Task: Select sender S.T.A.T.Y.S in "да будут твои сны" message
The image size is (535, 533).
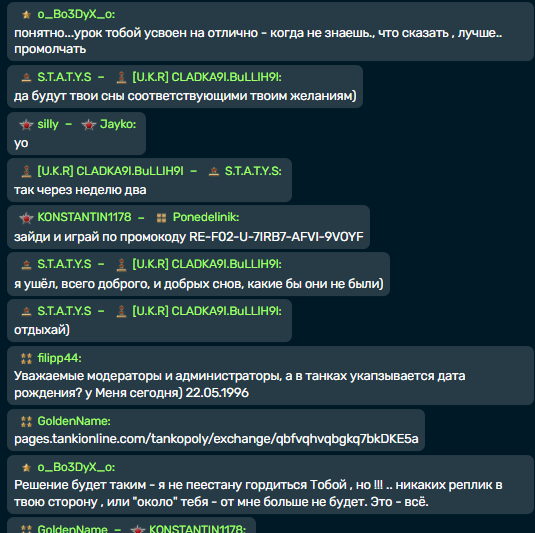Action: tap(64, 77)
